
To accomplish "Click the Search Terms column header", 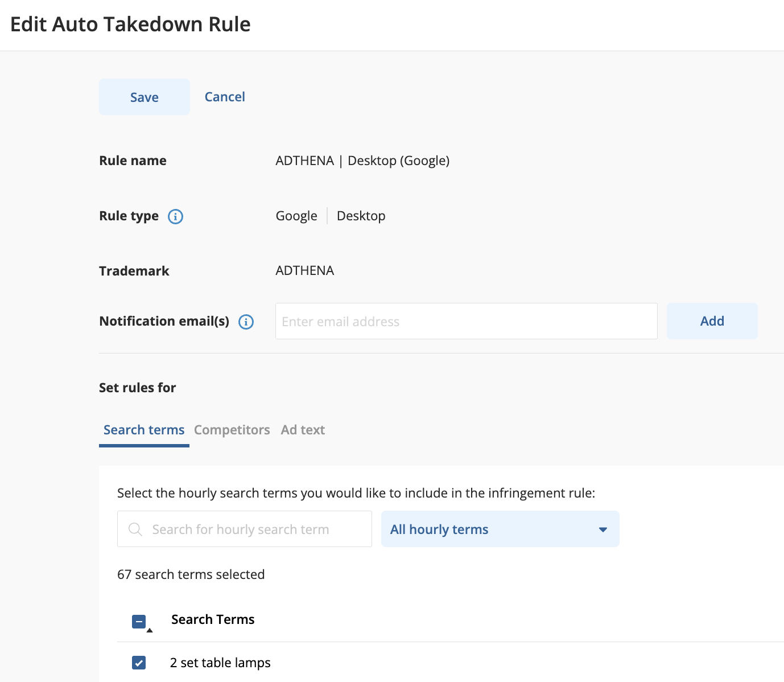I will (x=213, y=619).
